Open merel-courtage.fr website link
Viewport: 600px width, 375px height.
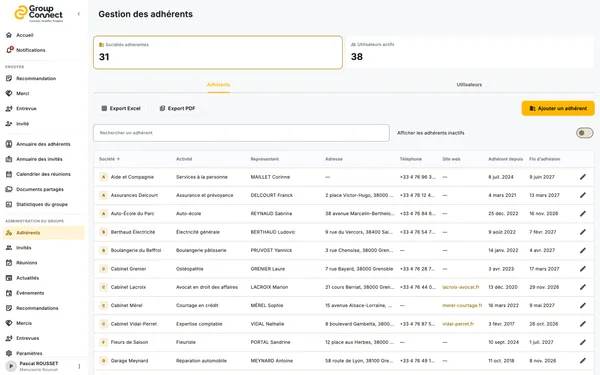tap(462, 305)
